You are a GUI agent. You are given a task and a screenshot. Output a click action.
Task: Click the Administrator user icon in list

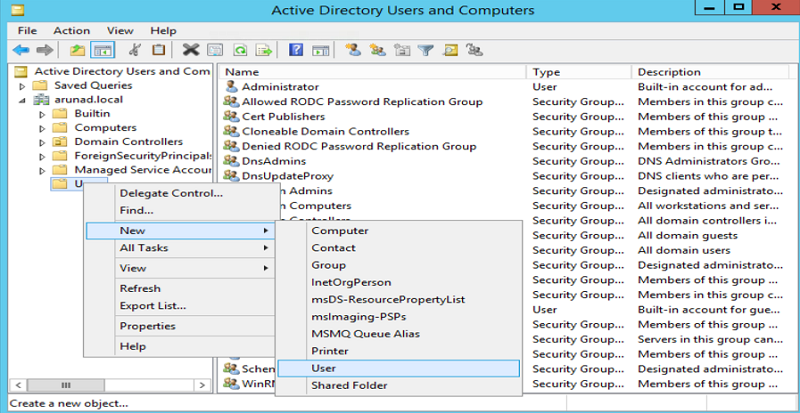[232, 87]
